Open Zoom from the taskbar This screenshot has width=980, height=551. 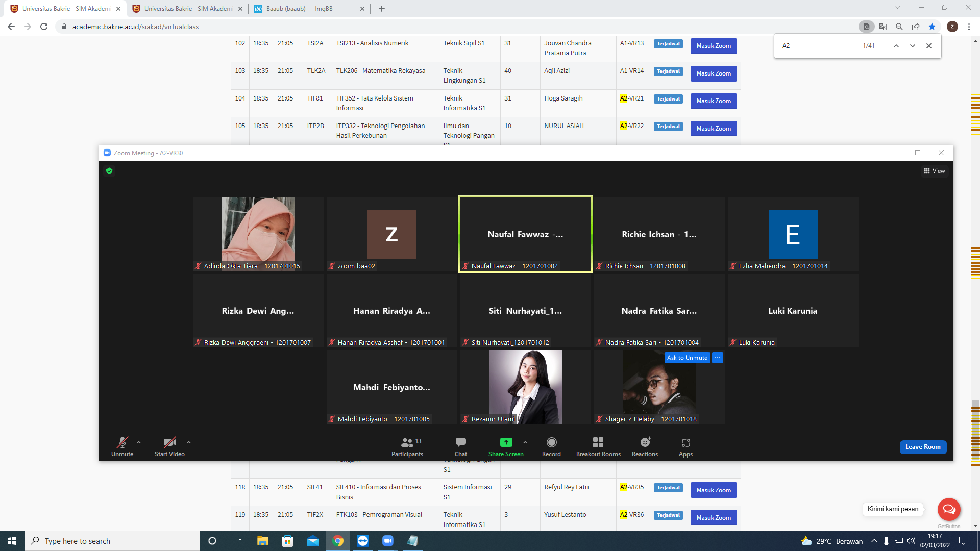(x=388, y=541)
